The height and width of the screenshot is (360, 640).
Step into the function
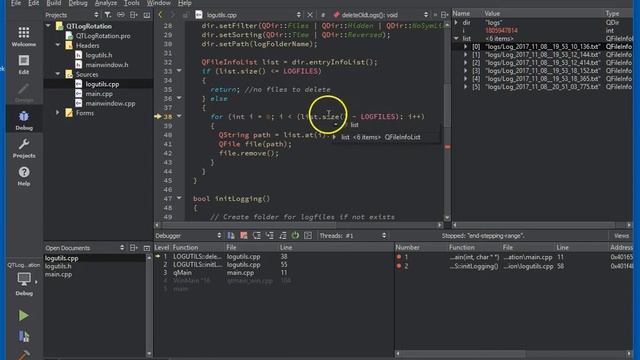tap(269, 236)
